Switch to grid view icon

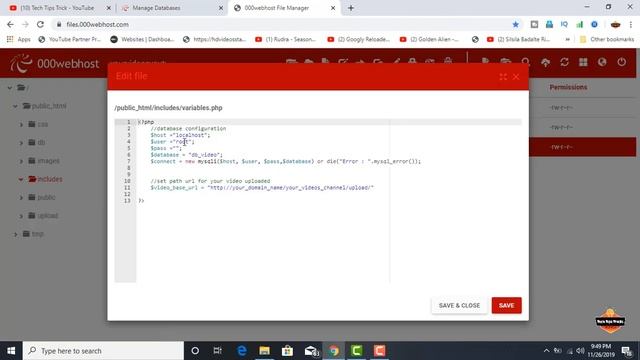583,62
